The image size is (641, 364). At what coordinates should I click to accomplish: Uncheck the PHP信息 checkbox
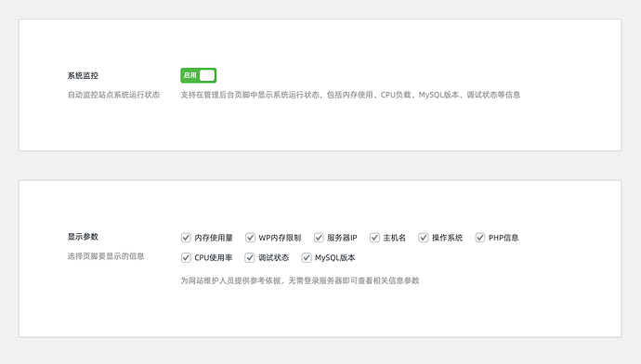[480, 238]
